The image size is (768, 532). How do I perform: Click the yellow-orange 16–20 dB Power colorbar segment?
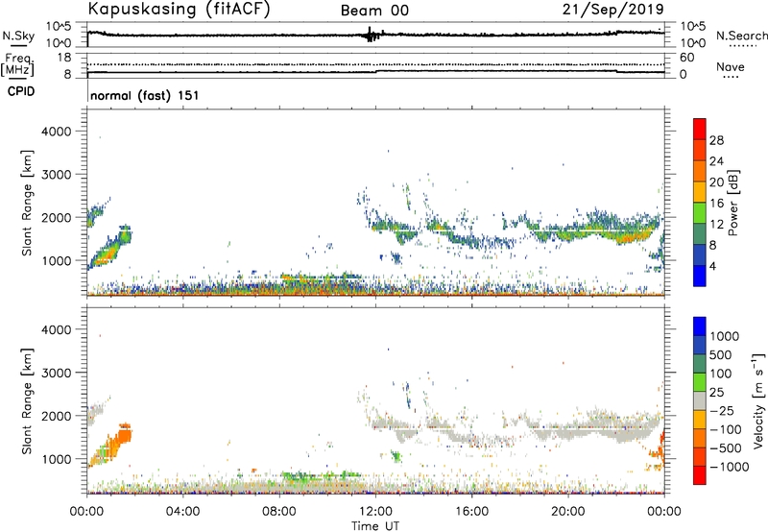700,191
